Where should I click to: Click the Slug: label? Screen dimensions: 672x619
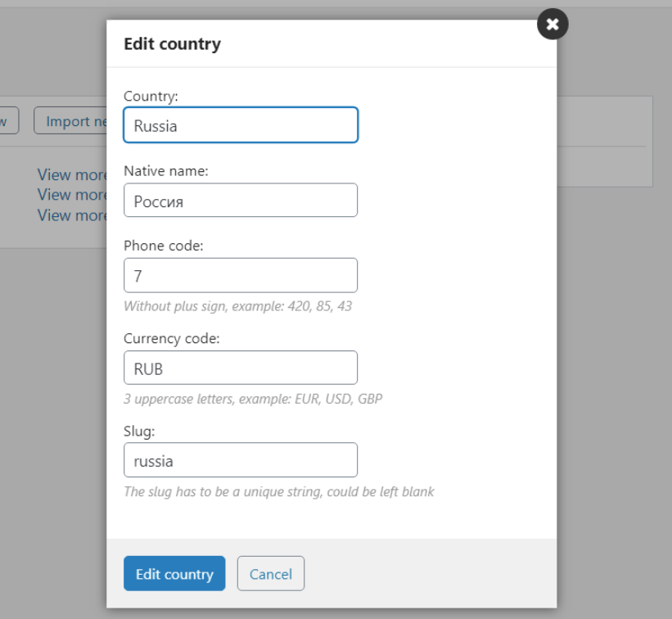tap(139, 430)
